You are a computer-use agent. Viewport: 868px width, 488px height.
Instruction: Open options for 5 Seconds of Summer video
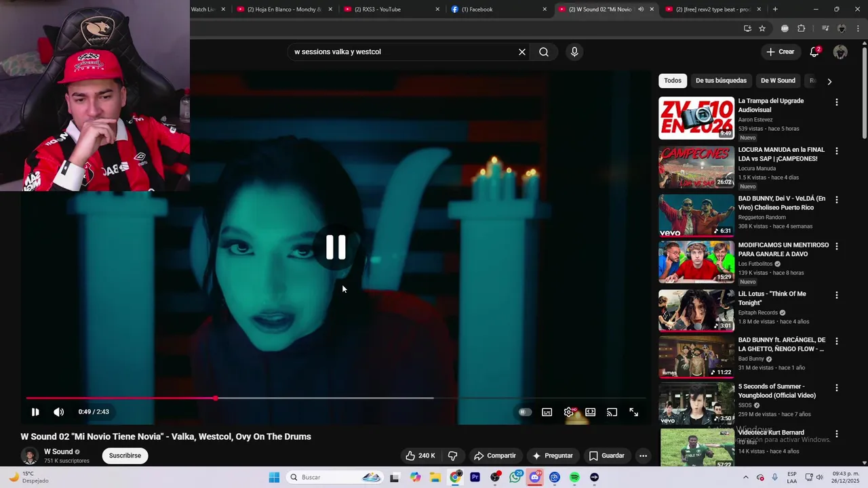coord(837,388)
